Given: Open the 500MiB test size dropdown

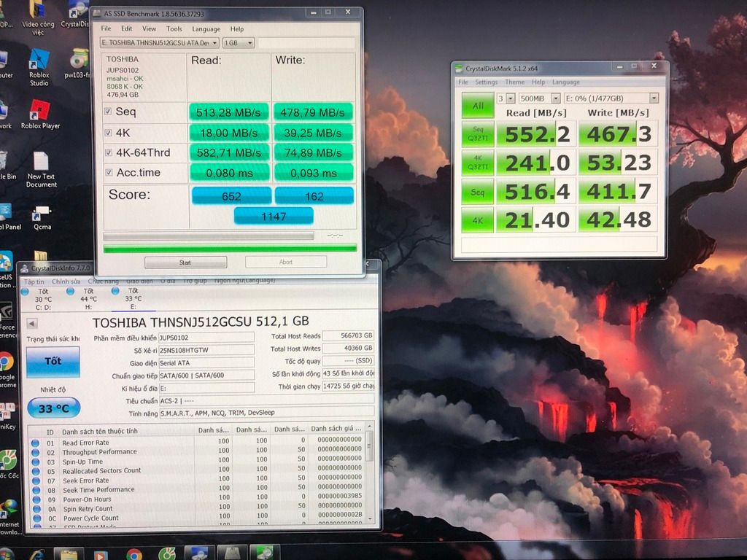Looking at the screenshot, I should tap(539, 98).
